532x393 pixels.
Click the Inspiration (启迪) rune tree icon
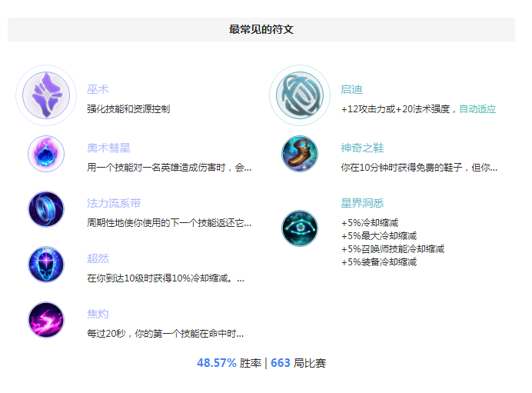click(x=300, y=95)
